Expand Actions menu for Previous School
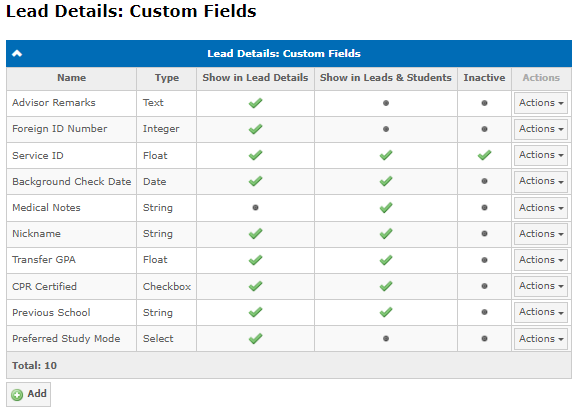581x411 pixels. [541, 312]
